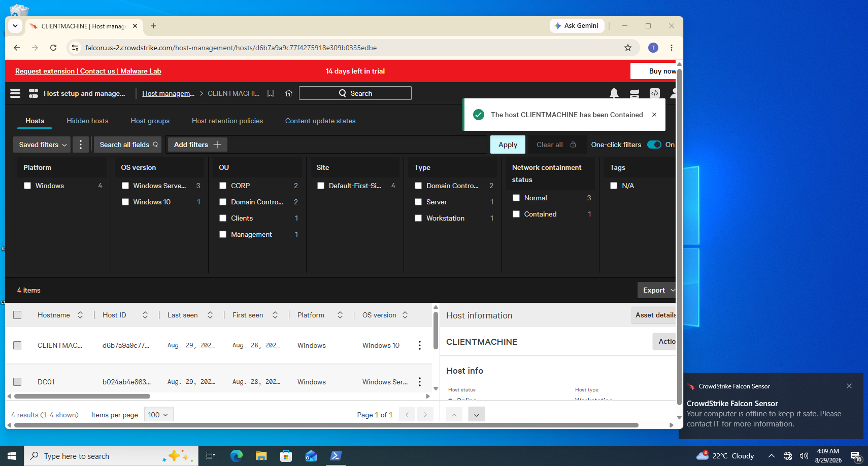This screenshot has height=466, width=868.
Task: Open Request extension contact link
Action: [88, 71]
